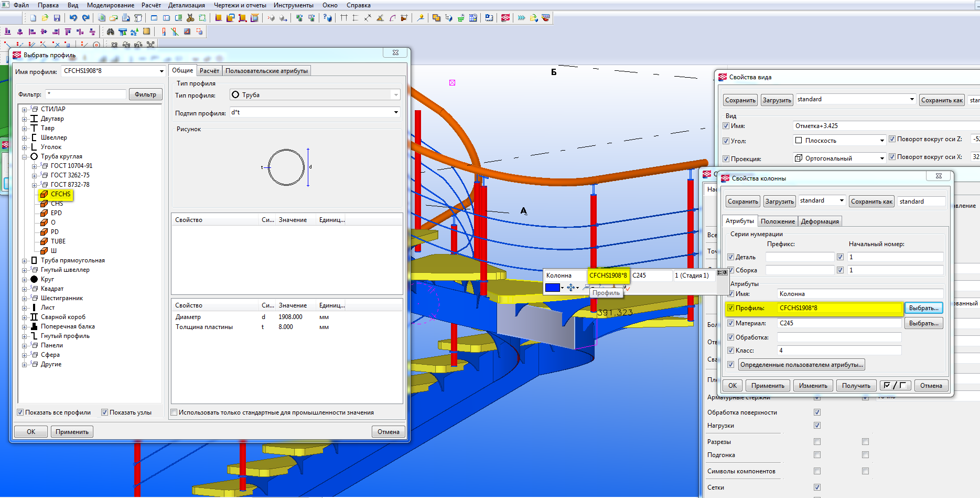Open the 'Подтип профиля' dropdown
Image resolution: width=980 pixels, height=498 pixels.
(396, 112)
